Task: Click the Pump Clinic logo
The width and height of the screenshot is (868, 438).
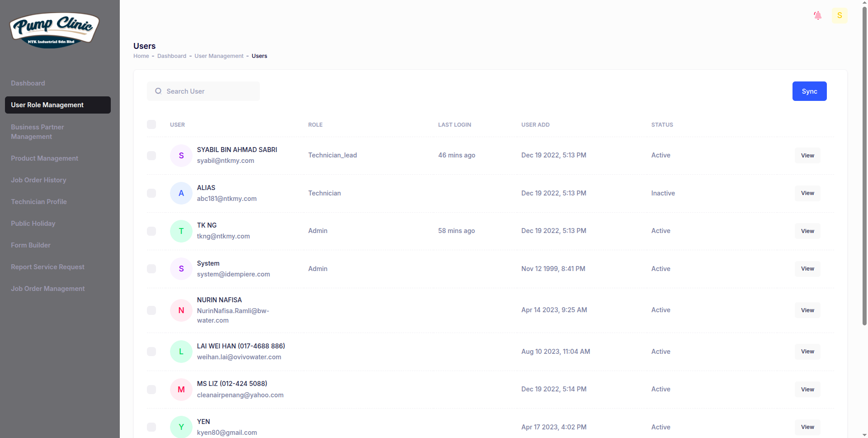Action: pos(54,30)
